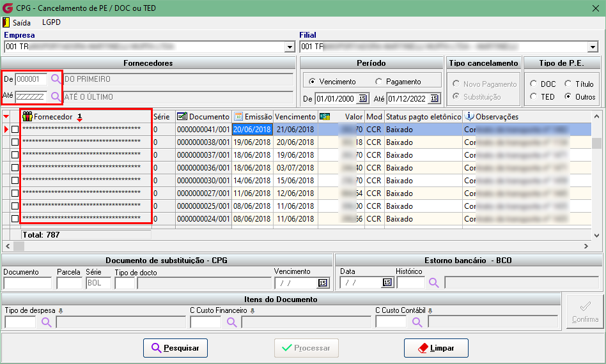Image resolution: width=606 pixels, height=364 pixels.
Task: Click the money icon in Valor header
Action: pos(325,116)
